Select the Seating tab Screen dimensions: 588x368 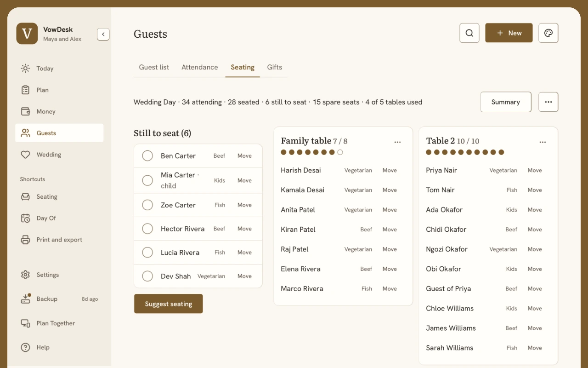click(243, 67)
